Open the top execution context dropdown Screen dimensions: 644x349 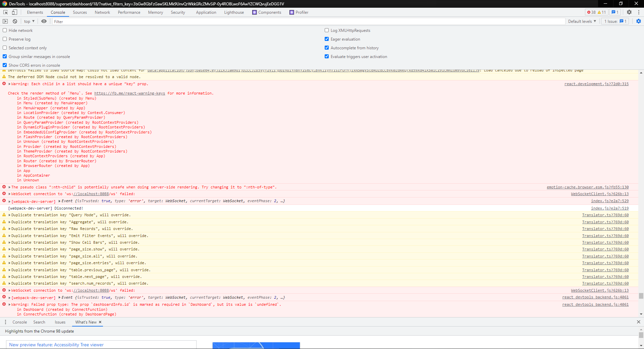tap(29, 21)
